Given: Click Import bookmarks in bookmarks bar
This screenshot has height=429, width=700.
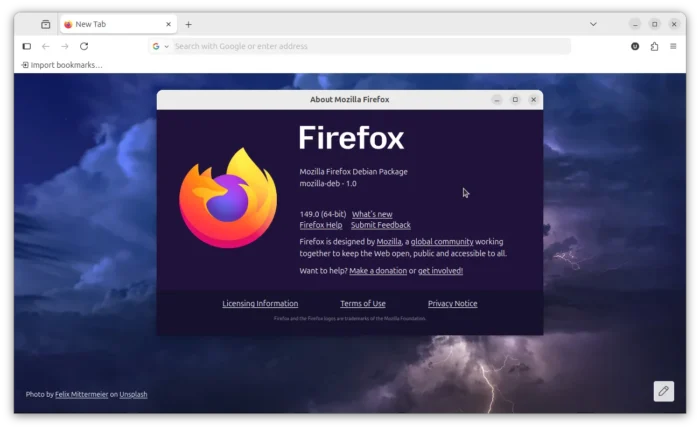Looking at the screenshot, I should coord(62,65).
